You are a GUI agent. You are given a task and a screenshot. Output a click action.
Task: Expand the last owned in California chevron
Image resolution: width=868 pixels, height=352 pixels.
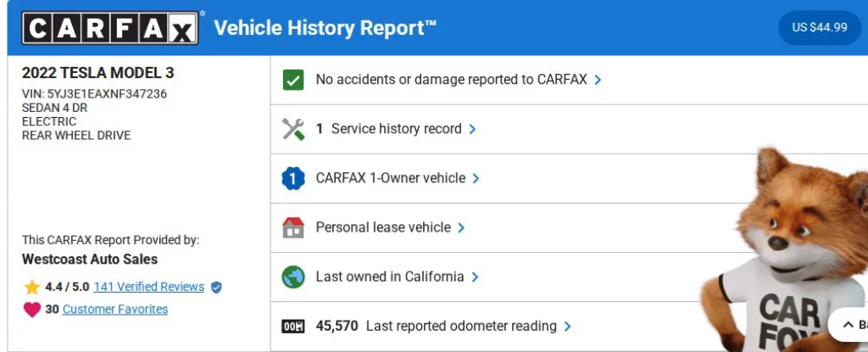coord(476,277)
